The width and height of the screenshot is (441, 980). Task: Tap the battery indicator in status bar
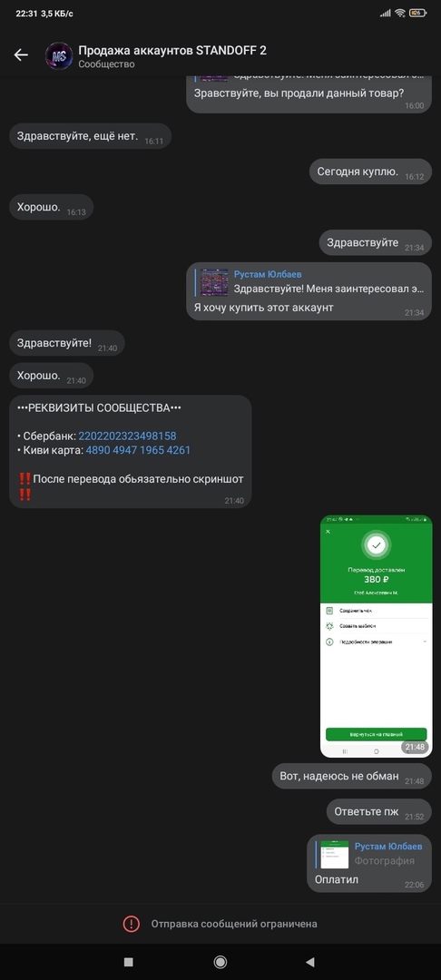(418, 13)
